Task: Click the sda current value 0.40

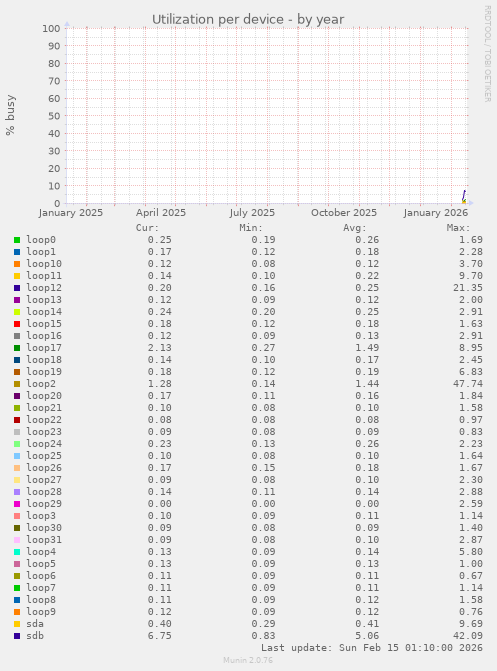Action: click(x=160, y=624)
